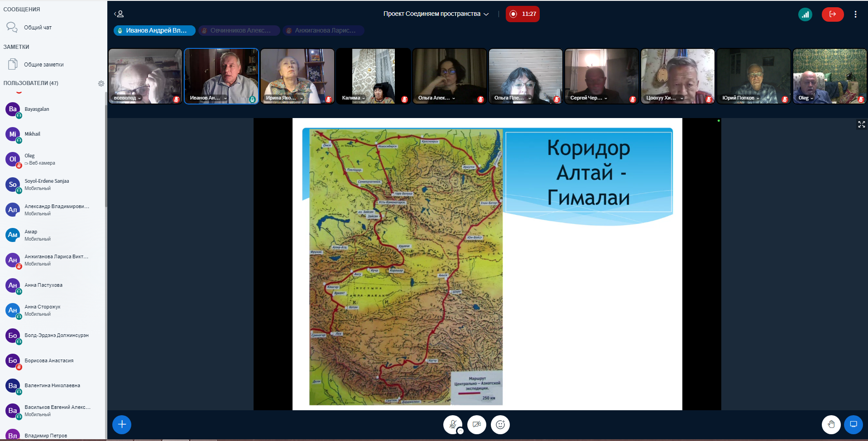Open Общие заметки shared notes
This screenshot has height=441, width=868.
[x=43, y=65]
